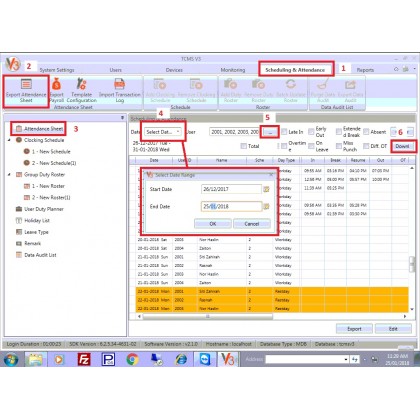
Task: Click the Purge Data Audit icon
Action: point(323,84)
